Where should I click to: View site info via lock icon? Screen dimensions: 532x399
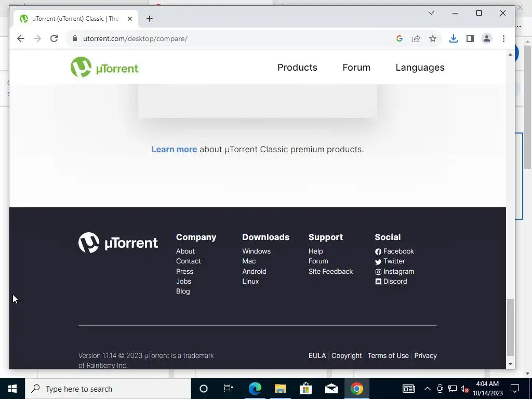tap(75, 38)
